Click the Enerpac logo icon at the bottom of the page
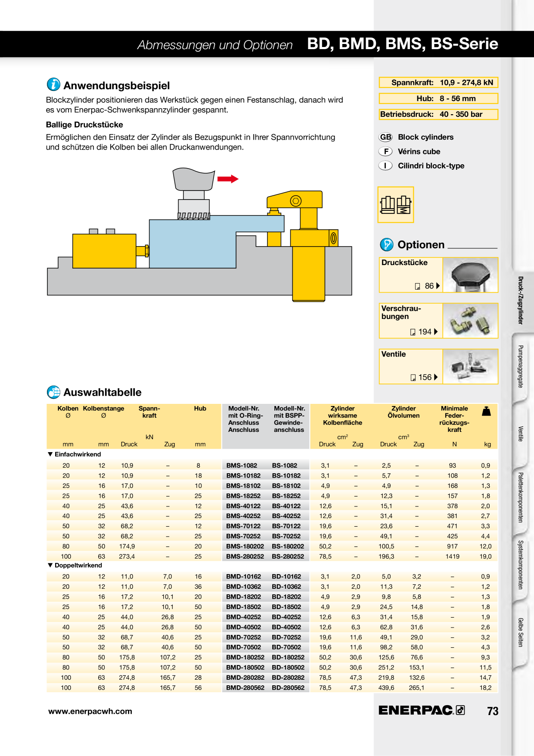 coord(460,710)
